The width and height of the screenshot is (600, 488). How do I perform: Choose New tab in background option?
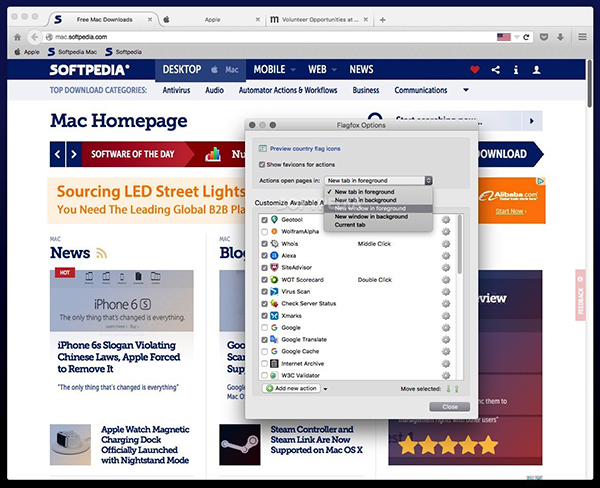[378, 200]
